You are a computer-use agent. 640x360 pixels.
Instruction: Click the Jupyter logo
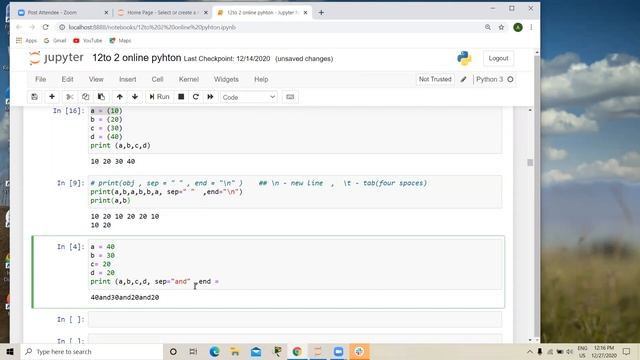click(x=56, y=58)
